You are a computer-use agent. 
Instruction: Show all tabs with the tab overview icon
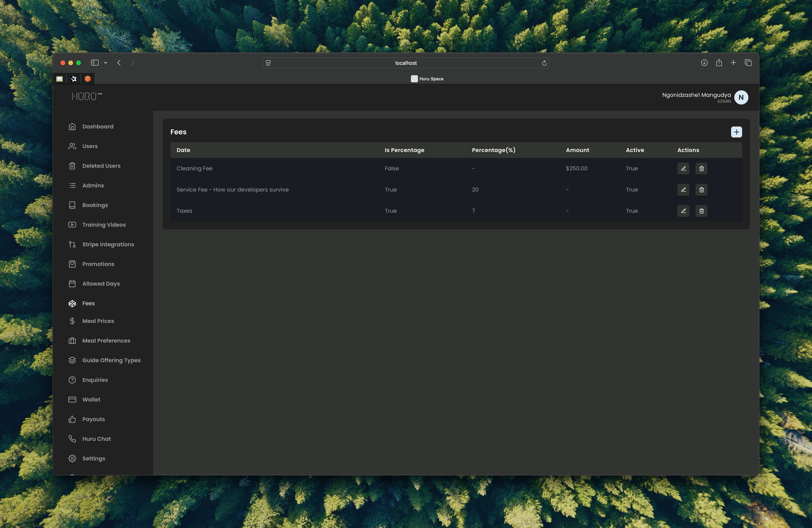tap(749, 63)
